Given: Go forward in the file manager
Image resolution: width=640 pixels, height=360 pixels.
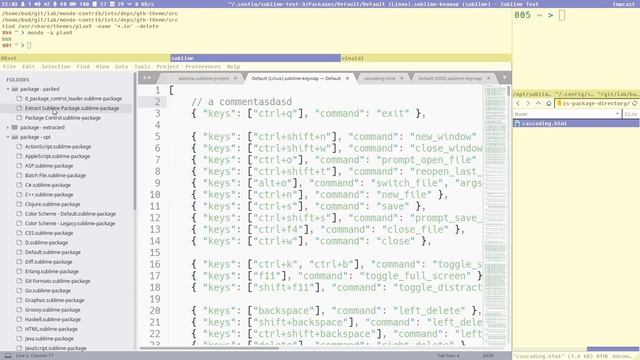Looking at the screenshot, I should tap(528, 104).
